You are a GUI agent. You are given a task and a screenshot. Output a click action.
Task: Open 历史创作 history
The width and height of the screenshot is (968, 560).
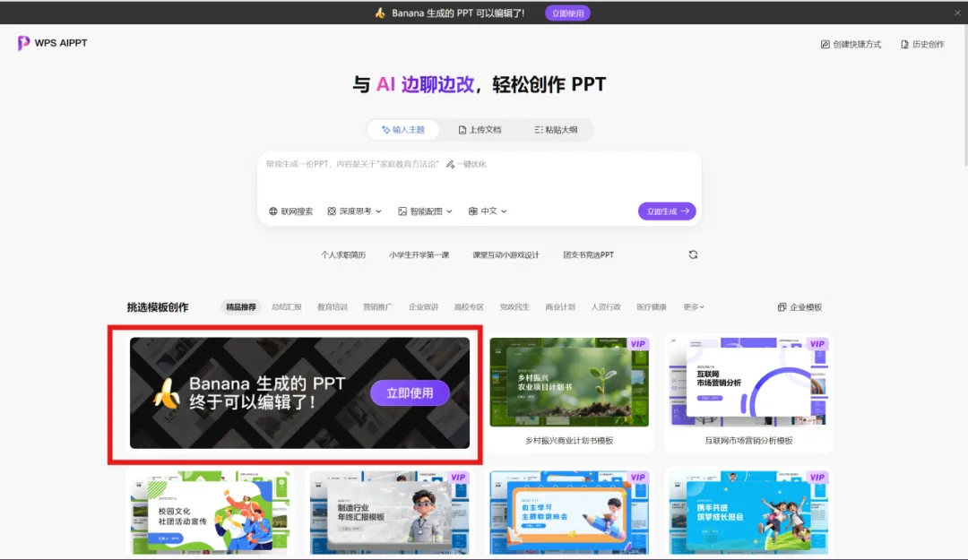pos(922,45)
